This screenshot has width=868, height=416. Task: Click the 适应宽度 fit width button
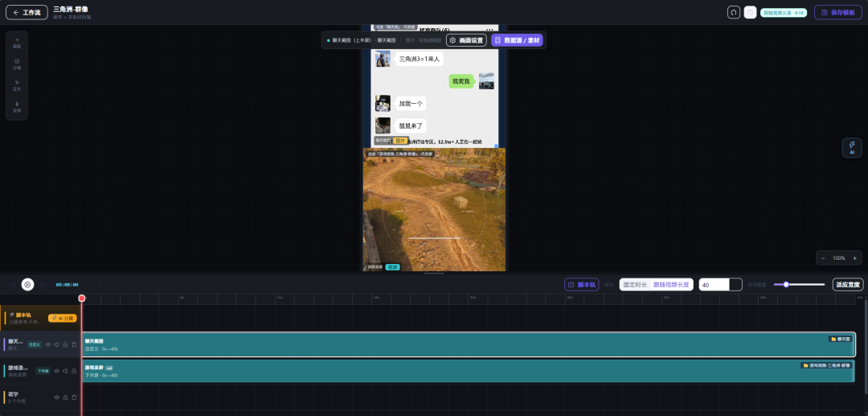click(x=848, y=285)
